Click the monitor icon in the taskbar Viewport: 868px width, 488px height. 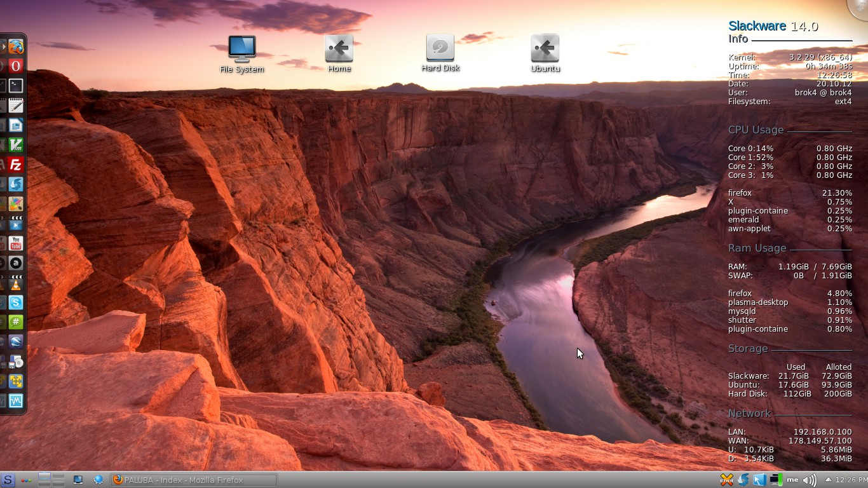tap(78, 480)
